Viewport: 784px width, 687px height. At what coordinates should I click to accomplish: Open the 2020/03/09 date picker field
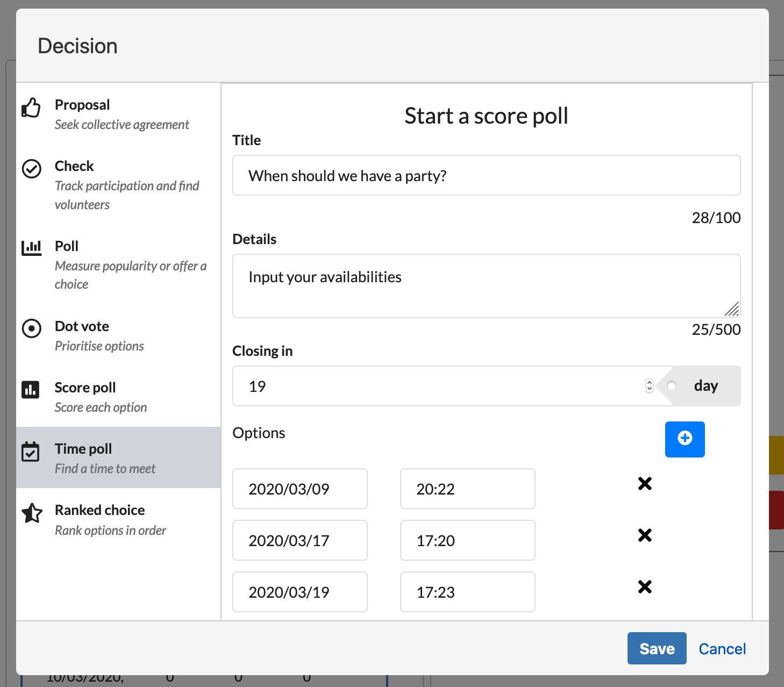tap(300, 489)
